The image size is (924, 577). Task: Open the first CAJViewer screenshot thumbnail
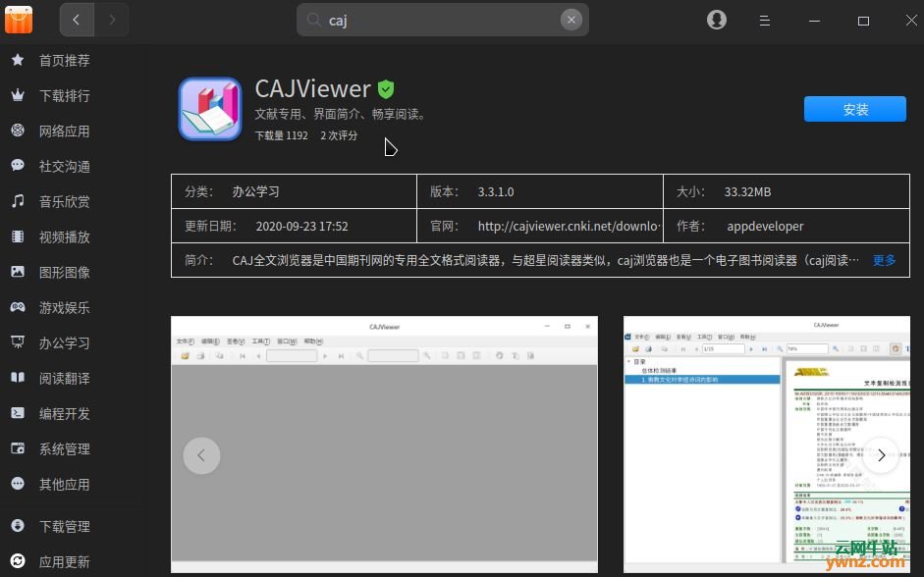coord(384,444)
